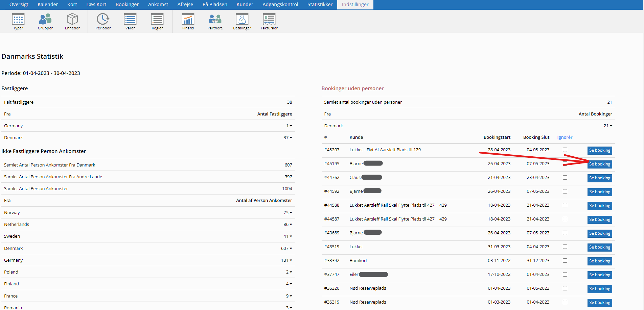Click Se booking for booking #45195
The width and height of the screenshot is (644, 310).
[x=600, y=164]
